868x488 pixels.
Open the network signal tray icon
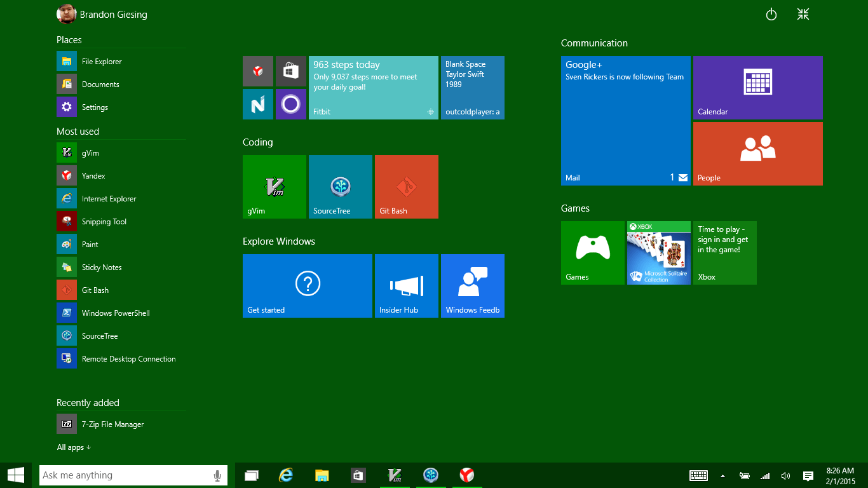tap(765, 475)
